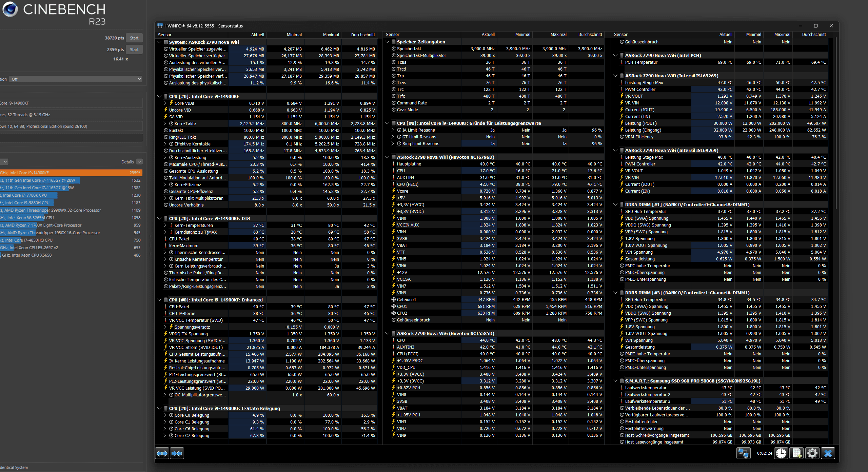Image resolution: width=868 pixels, height=472 pixels.
Task: Click Start beside 2359 pts
Action: coord(134,50)
